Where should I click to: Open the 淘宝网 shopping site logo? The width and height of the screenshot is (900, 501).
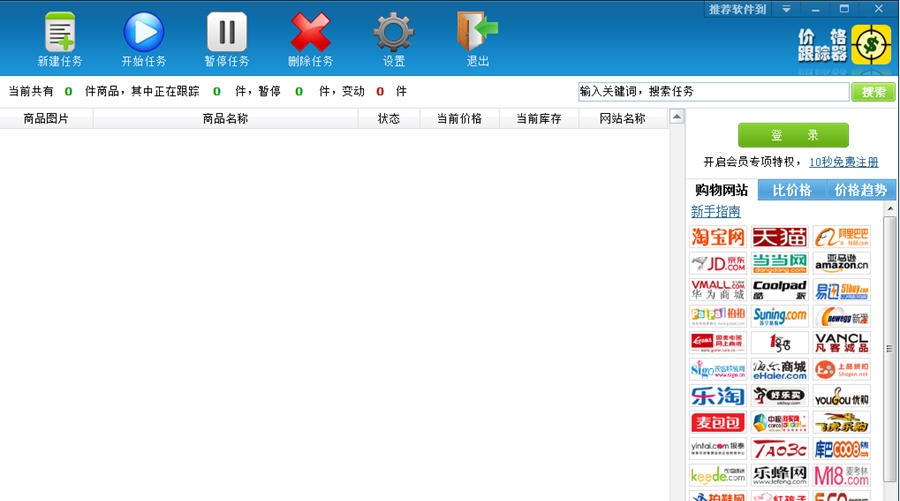pos(717,237)
